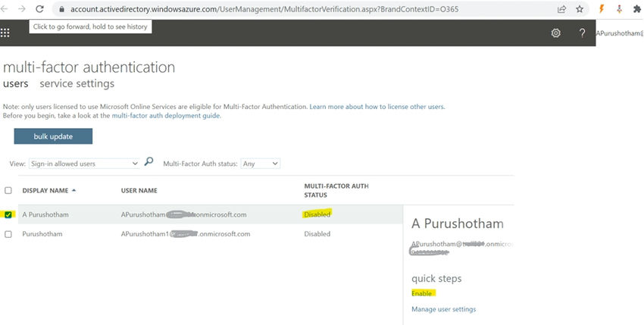Click the browser address bar URL
Viewport: 644px width, 325px height.
[x=265, y=9]
